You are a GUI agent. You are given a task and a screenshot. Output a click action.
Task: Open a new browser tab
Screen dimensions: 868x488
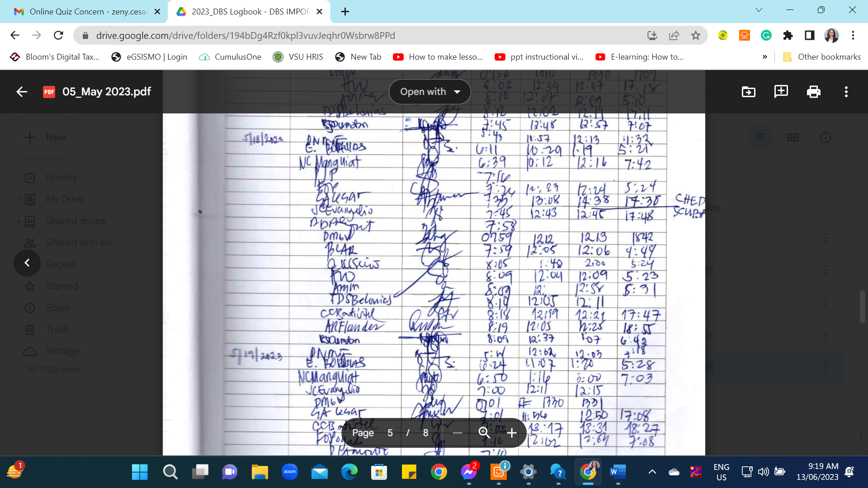click(345, 11)
